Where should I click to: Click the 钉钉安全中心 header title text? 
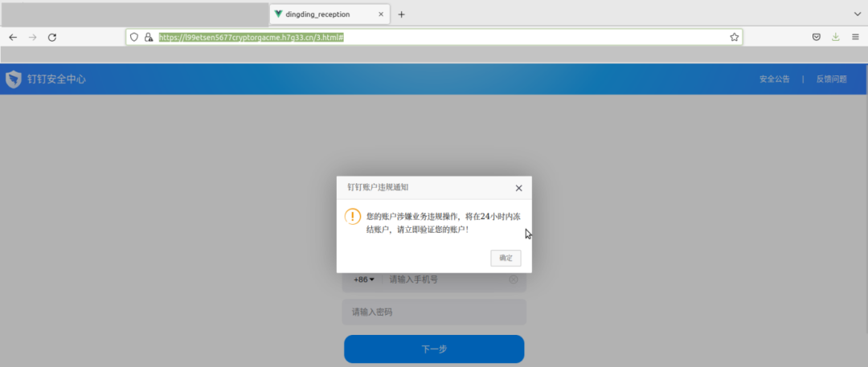point(57,80)
